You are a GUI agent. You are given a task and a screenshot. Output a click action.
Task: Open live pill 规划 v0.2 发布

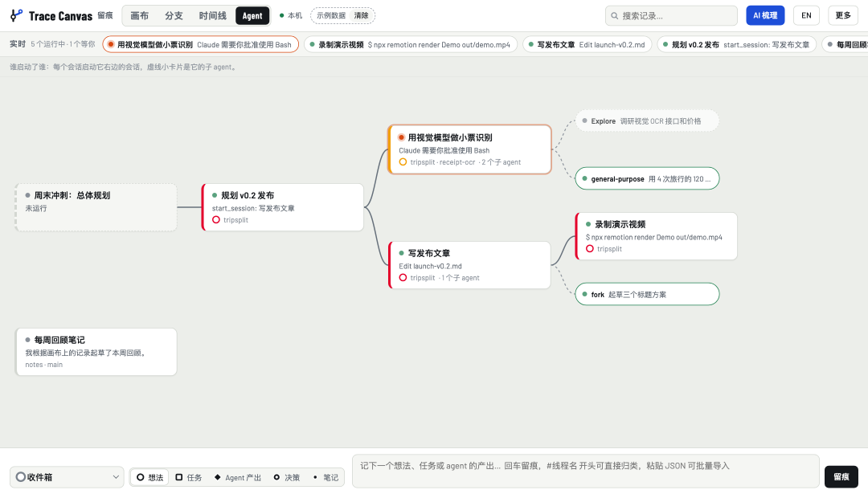[737, 44]
